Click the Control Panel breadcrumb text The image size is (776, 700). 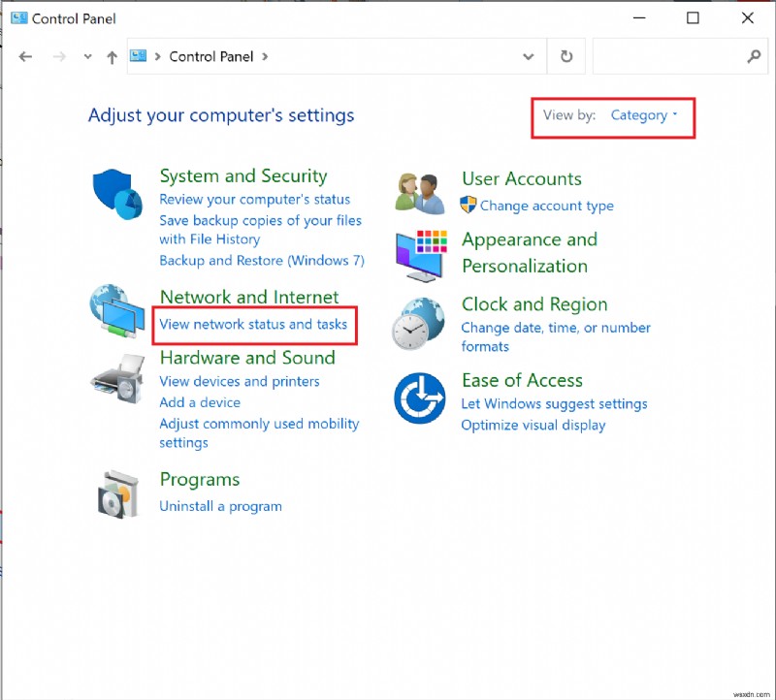coord(210,56)
